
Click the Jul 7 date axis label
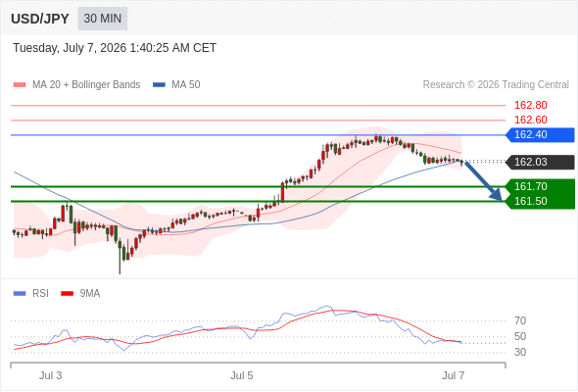pos(454,375)
